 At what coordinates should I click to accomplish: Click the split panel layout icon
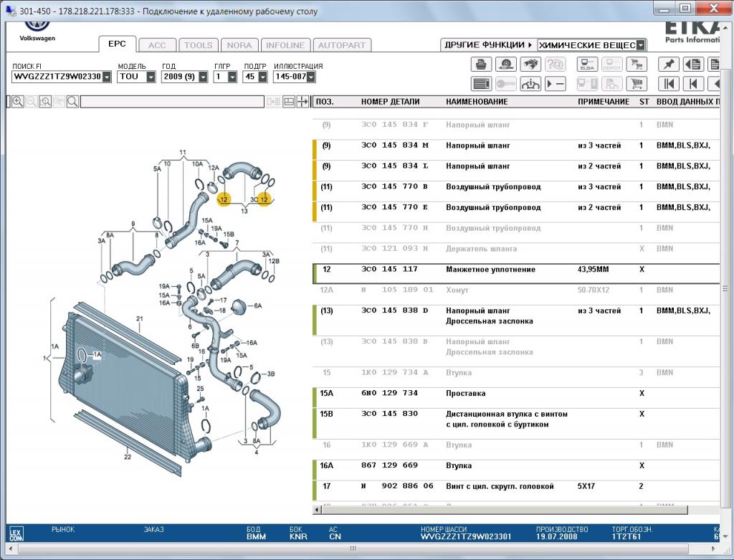coord(289,102)
